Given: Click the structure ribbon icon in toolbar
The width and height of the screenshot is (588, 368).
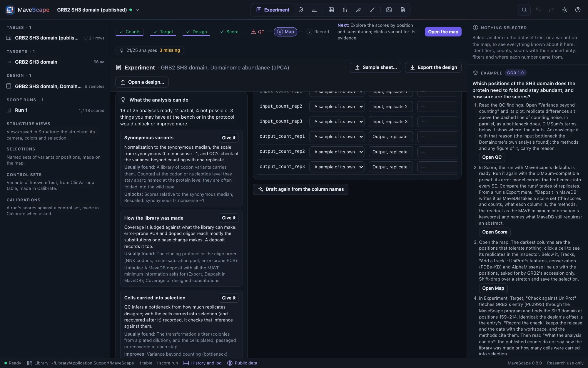Looking at the screenshot, I should [358, 10].
